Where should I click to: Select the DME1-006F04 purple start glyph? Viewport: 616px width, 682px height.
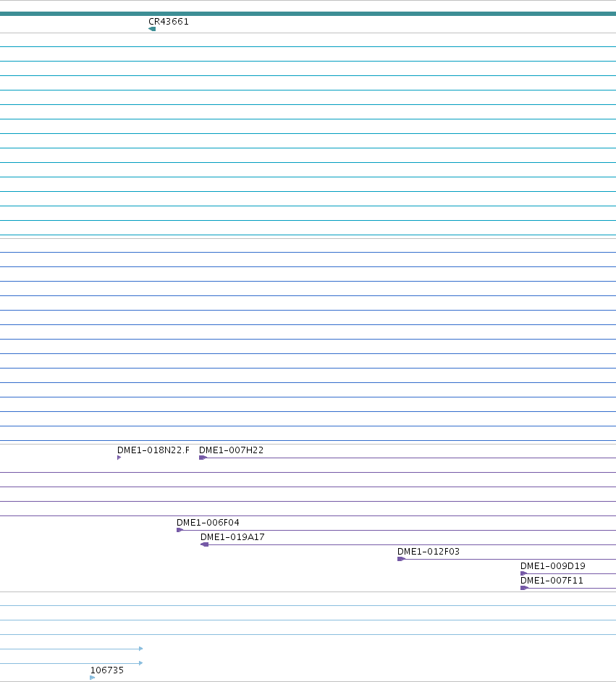pos(180,530)
